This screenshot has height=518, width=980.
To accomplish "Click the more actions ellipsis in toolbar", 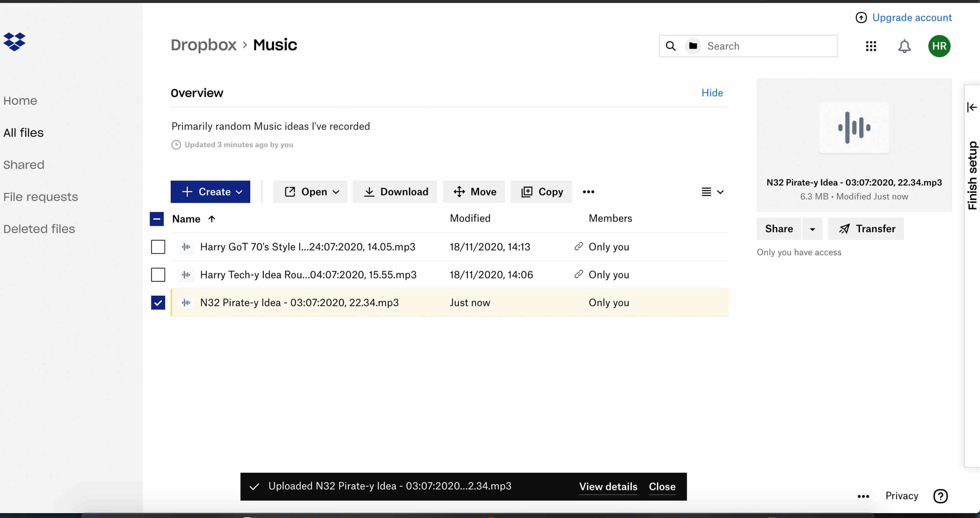I will click(588, 192).
